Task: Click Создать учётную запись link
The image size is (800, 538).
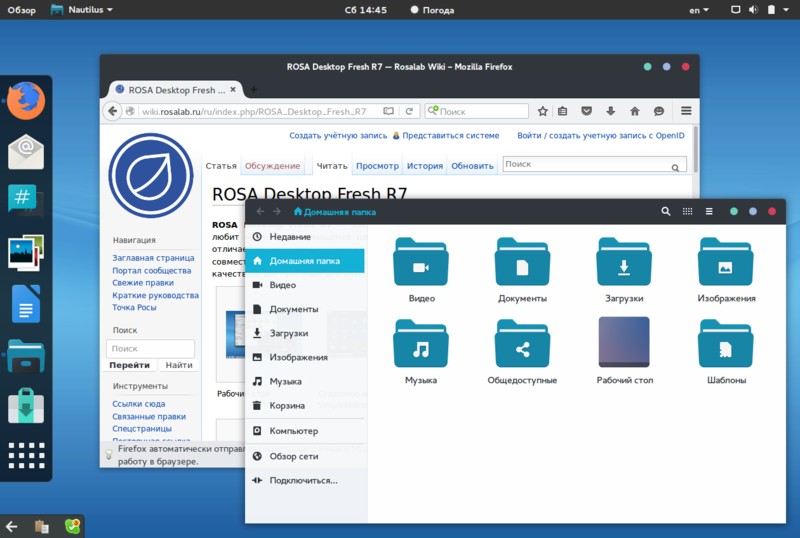Action: click(x=338, y=135)
